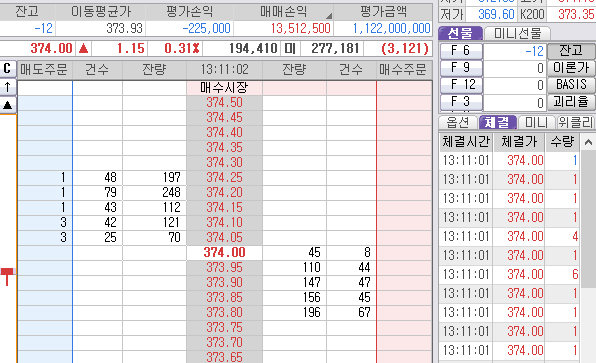Click the 매매손익 value 13,512,500
The image size is (596, 363).
300,29
